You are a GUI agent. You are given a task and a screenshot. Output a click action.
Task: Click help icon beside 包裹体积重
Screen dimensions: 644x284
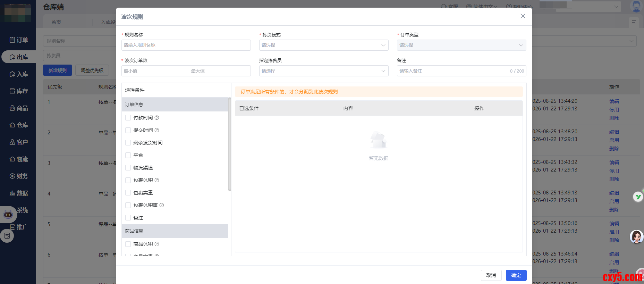point(162,205)
